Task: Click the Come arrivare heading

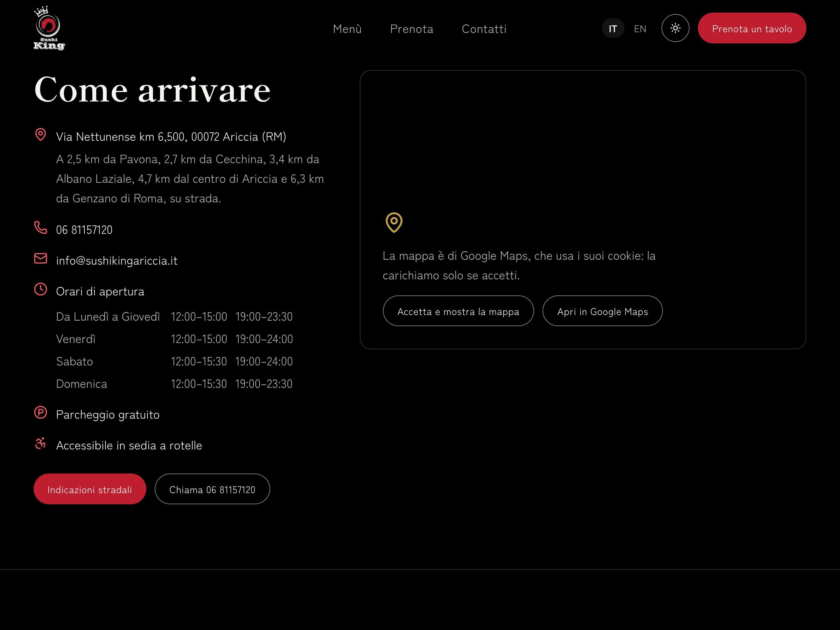Action: pos(152,90)
